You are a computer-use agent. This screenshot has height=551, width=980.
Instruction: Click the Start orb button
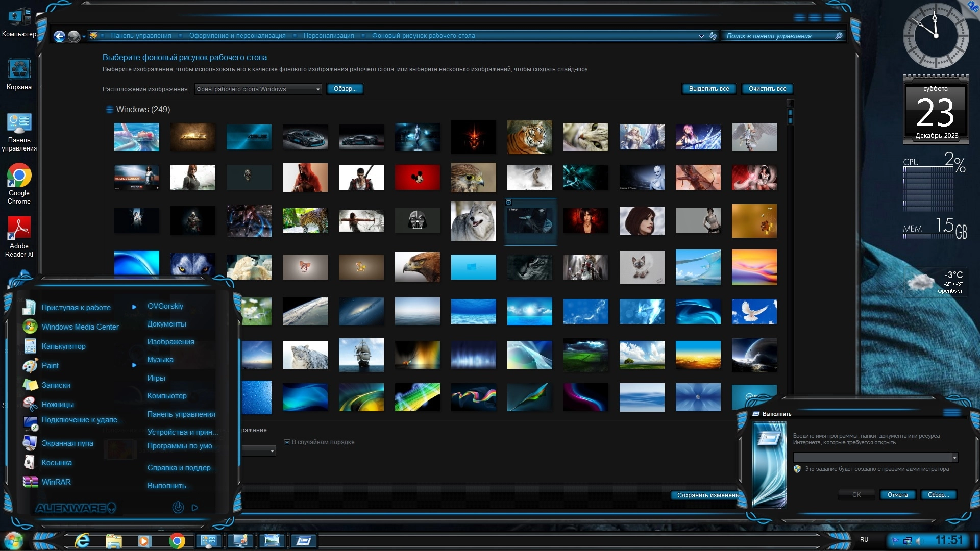[13, 540]
